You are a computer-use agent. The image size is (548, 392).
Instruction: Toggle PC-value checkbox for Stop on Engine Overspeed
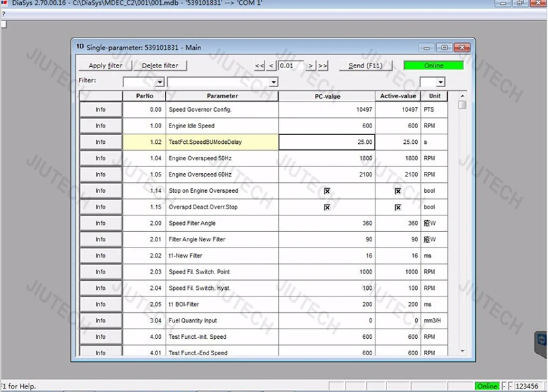click(326, 191)
